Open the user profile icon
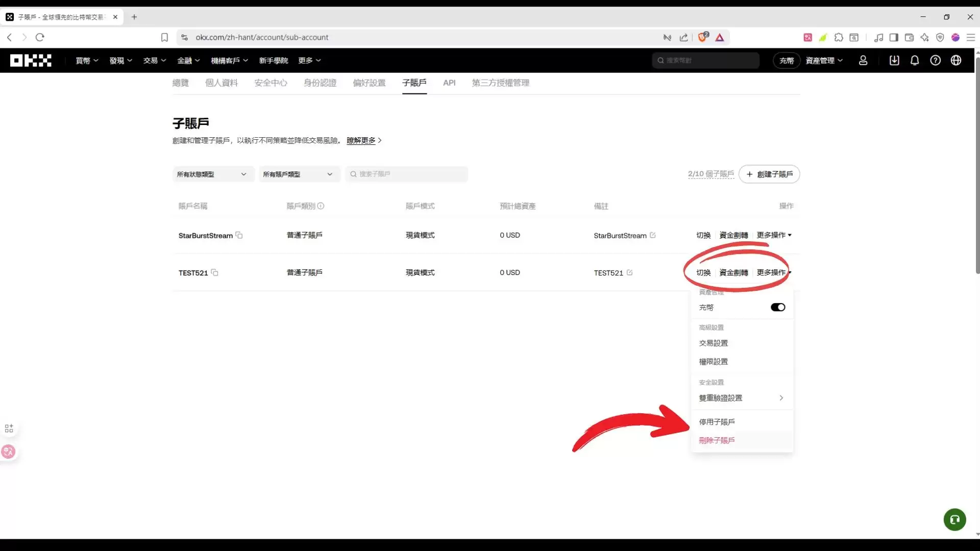Screen dimensions: 980x551 863,60
